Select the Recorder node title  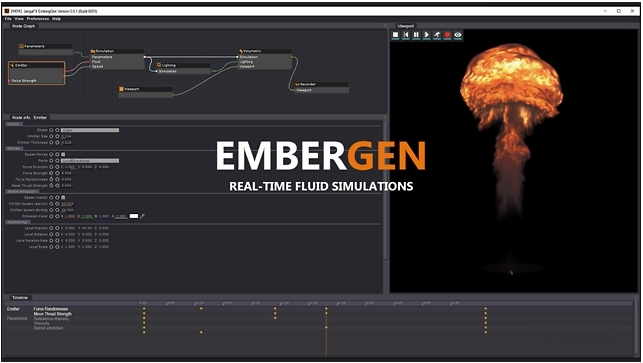tap(308, 84)
